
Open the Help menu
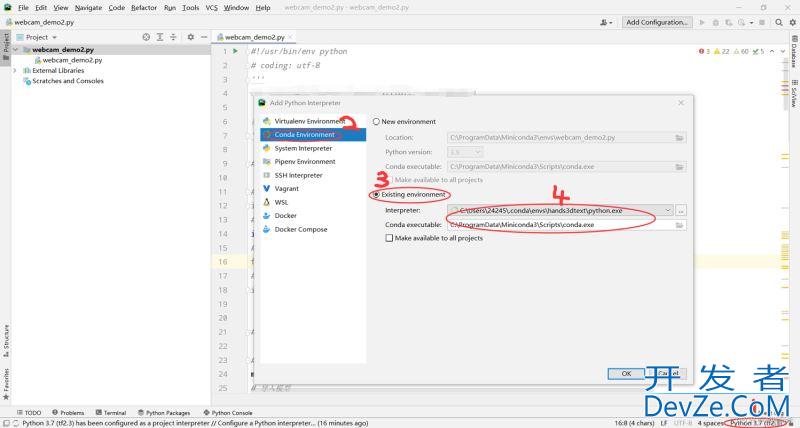pyautogui.click(x=263, y=8)
